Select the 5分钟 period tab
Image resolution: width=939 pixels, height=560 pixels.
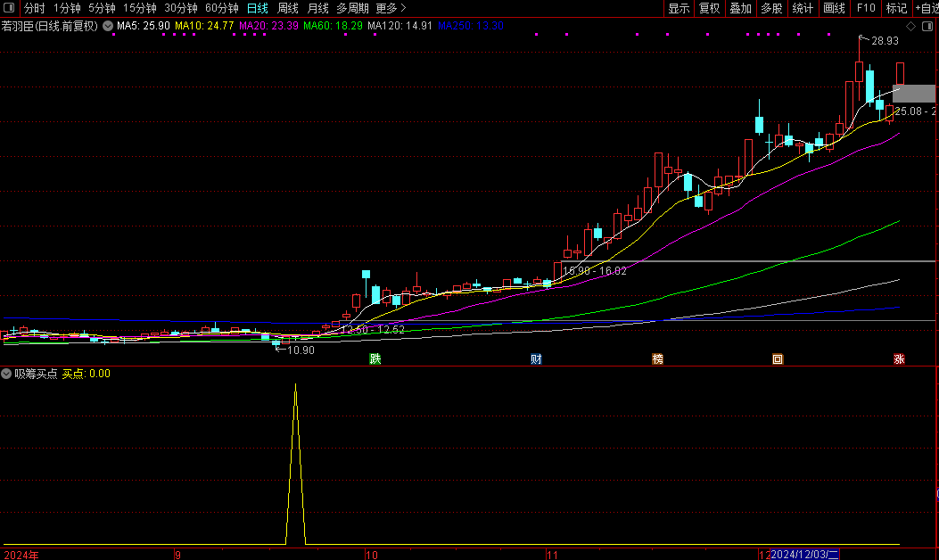[102, 8]
